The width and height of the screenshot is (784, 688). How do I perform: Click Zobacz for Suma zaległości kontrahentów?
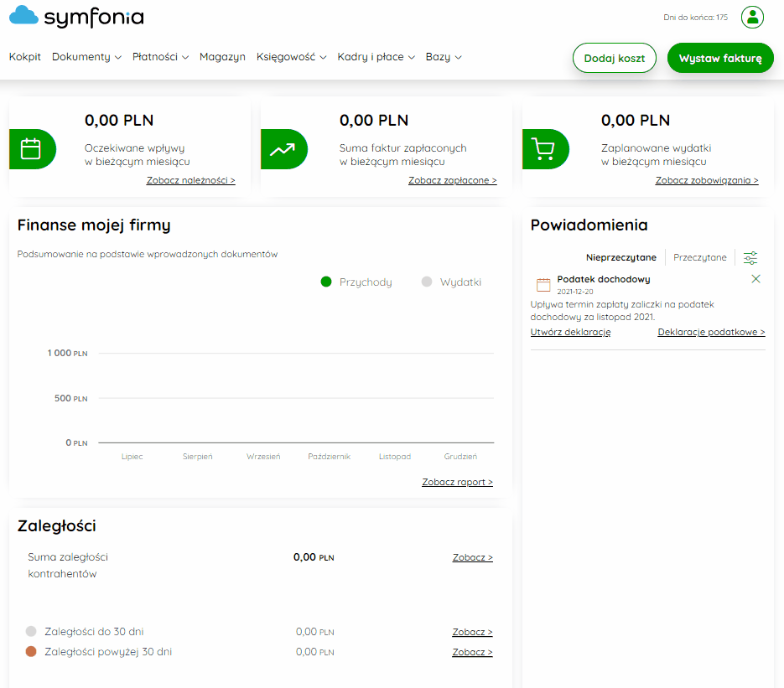coord(473,557)
